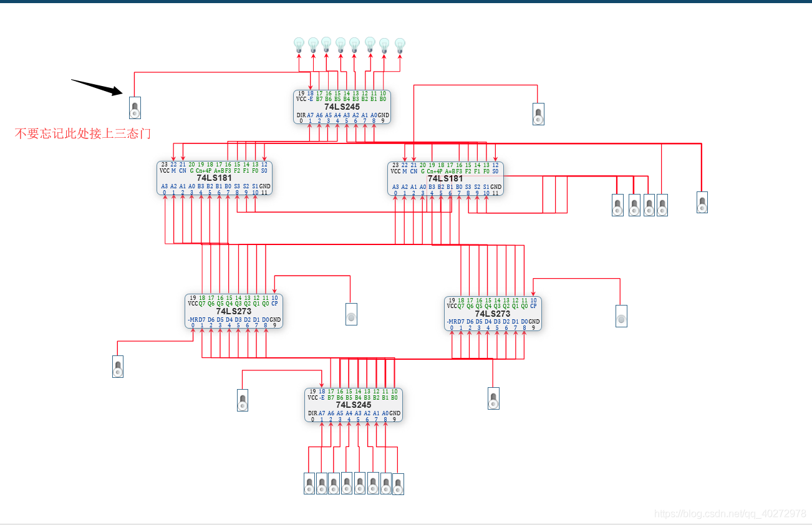Toggle the switch right of the bottom 74LS245
The height and width of the screenshot is (525, 812).
493,398
